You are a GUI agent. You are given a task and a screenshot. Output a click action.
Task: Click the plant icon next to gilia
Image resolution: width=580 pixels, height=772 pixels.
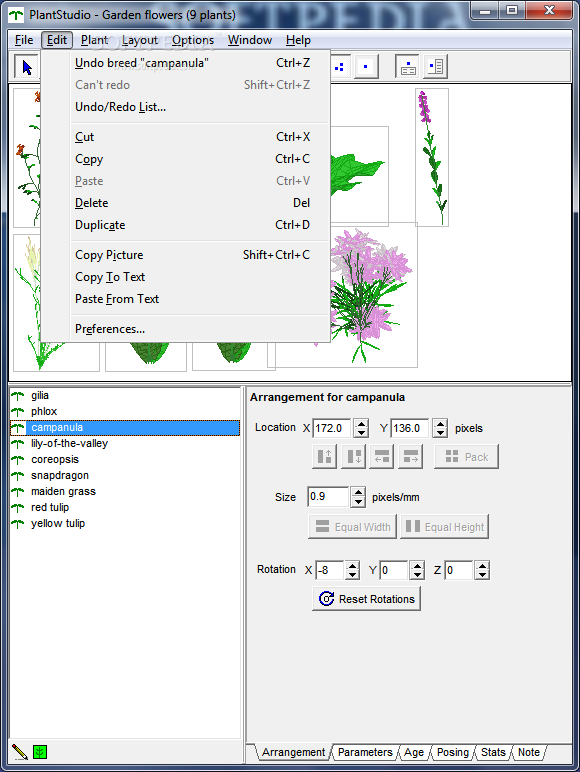pyautogui.click(x=18, y=395)
